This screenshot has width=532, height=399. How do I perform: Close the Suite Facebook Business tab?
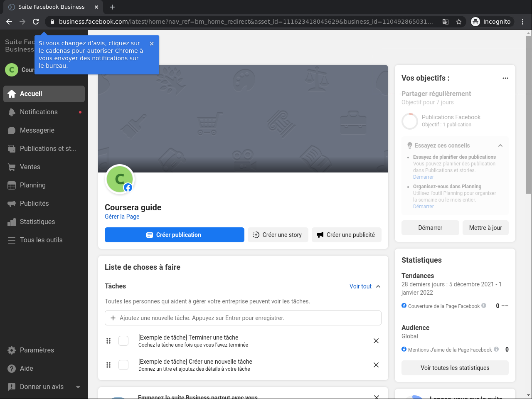pyautogui.click(x=96, y=7)
